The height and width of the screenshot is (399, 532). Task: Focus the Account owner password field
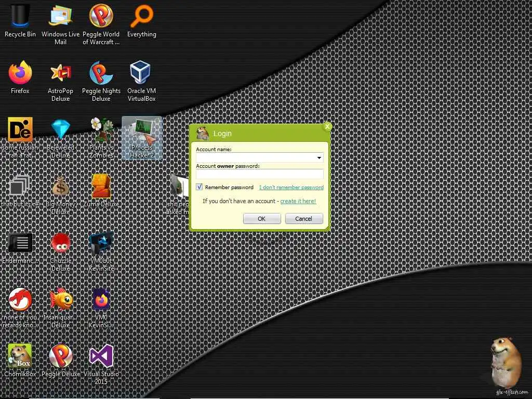point(260,174)
